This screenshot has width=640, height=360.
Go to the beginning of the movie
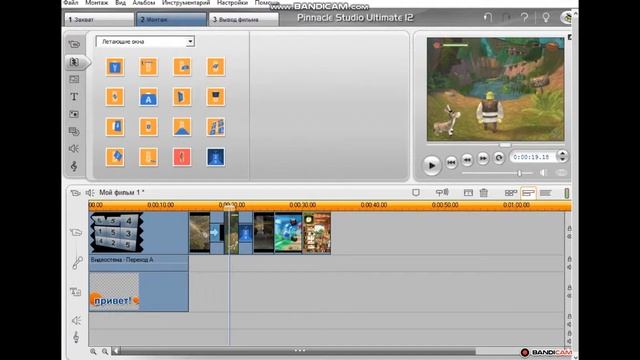(451, 162)
